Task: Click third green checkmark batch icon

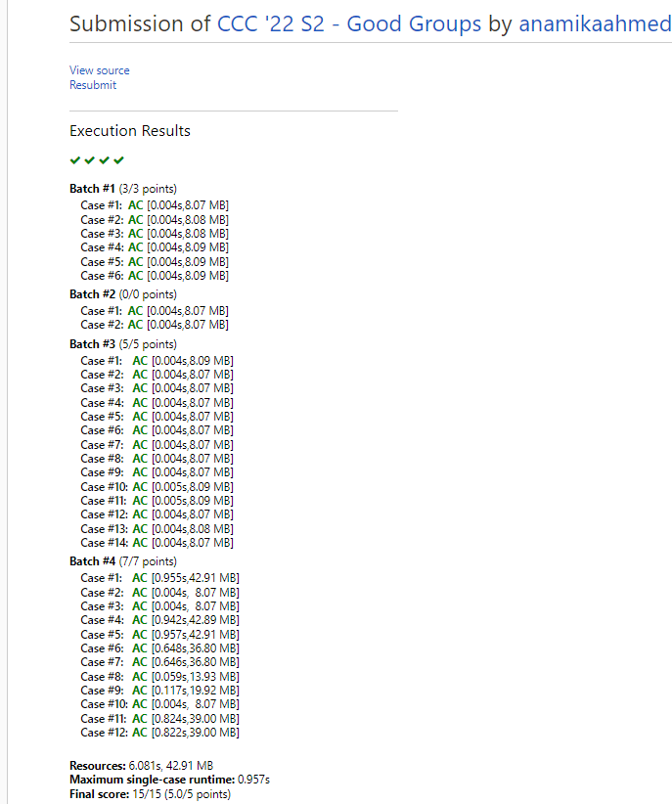Action: pyautogui.click(x=104, y=160)
